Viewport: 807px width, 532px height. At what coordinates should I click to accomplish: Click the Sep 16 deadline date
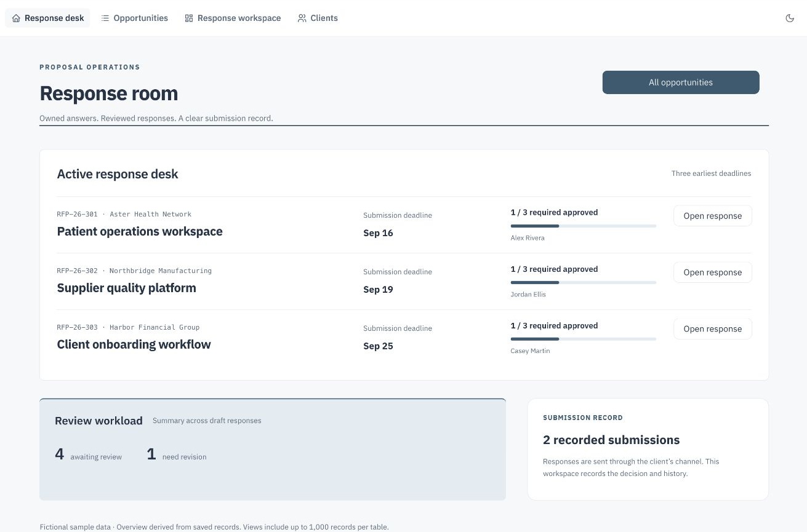pyautogui.click(x=378, y=233)
